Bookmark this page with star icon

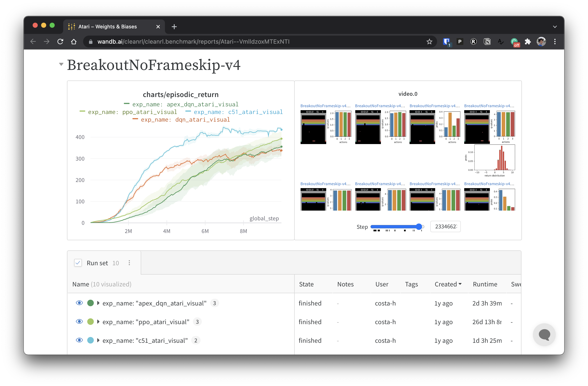point(429,42)
